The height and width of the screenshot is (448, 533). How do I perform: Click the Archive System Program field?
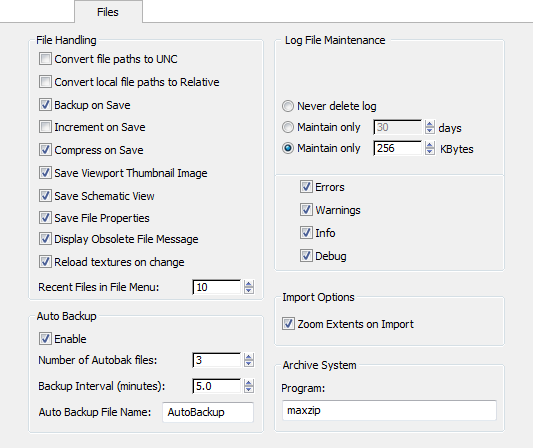click(389, 410)
